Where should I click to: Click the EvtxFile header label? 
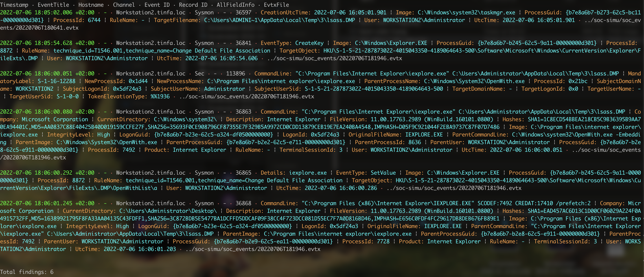276,5
